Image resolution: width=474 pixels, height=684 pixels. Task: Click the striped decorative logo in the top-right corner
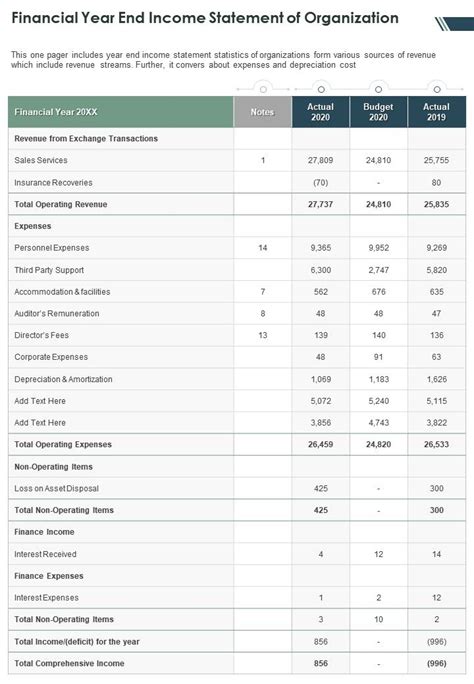pos(454,24)
